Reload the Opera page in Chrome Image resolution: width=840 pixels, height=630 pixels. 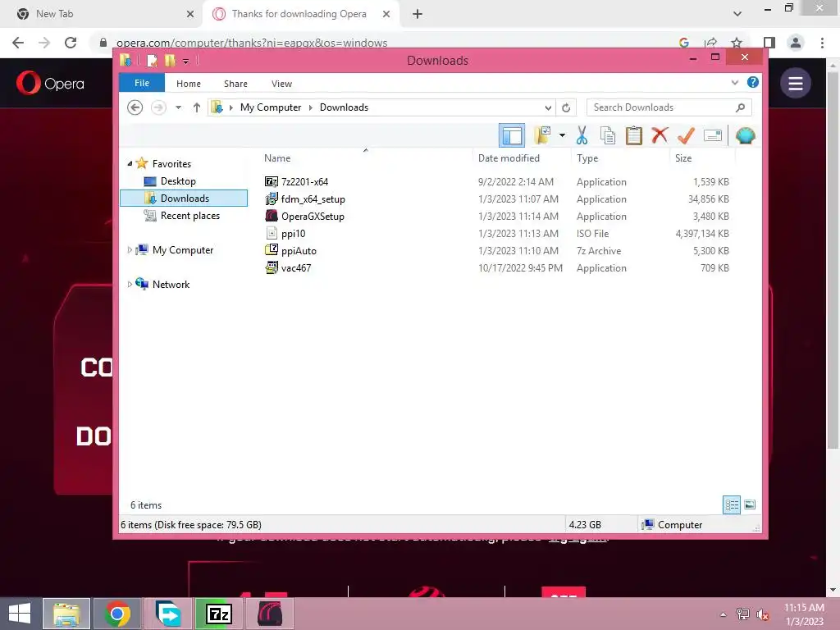click(x=71, y=43)
